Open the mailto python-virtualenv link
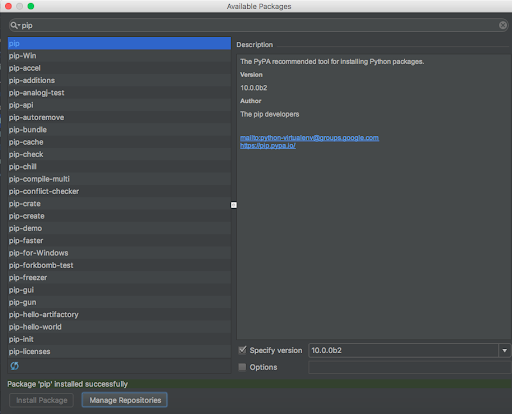Image resolution: width=512 pixels, height=414 pixels. point(309,138)
